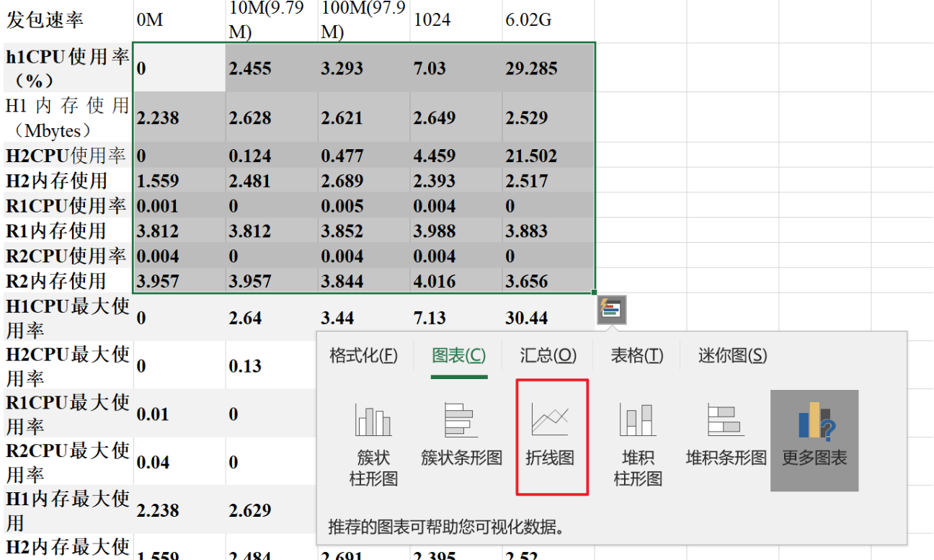Click the R1CPU使用率 row label
934x560 pixels.
[x=66, y=205]
